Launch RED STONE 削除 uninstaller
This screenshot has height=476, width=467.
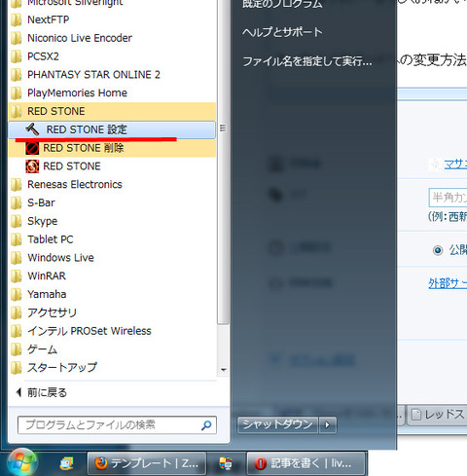112,148
